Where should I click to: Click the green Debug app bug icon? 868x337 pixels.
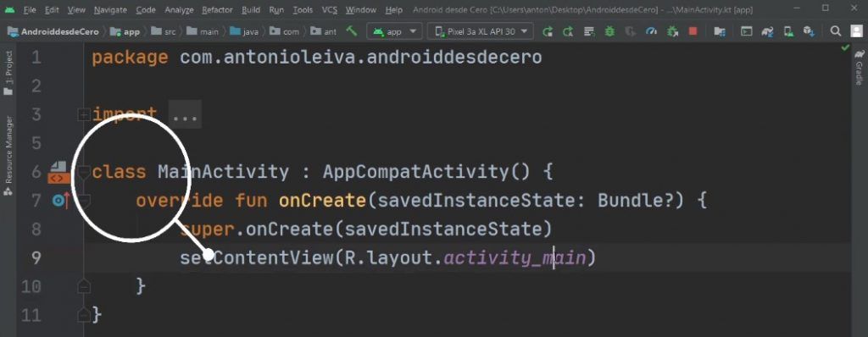point(609,31)
